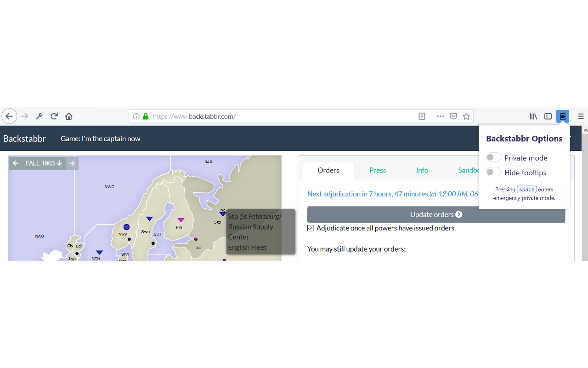Screen dimensions: 588x368
Task: Click the space key hint in options
Action: [527, 190]
